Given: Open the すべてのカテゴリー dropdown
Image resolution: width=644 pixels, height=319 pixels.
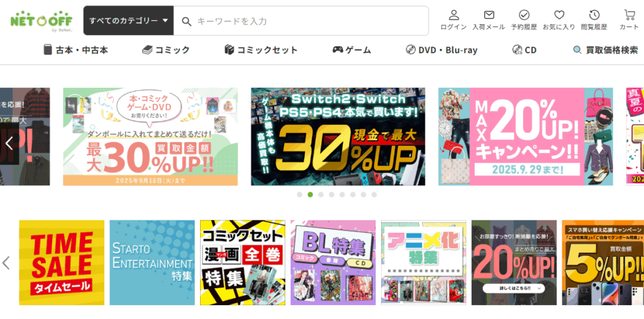Looking at the screenshot, I should coord(128,21).
